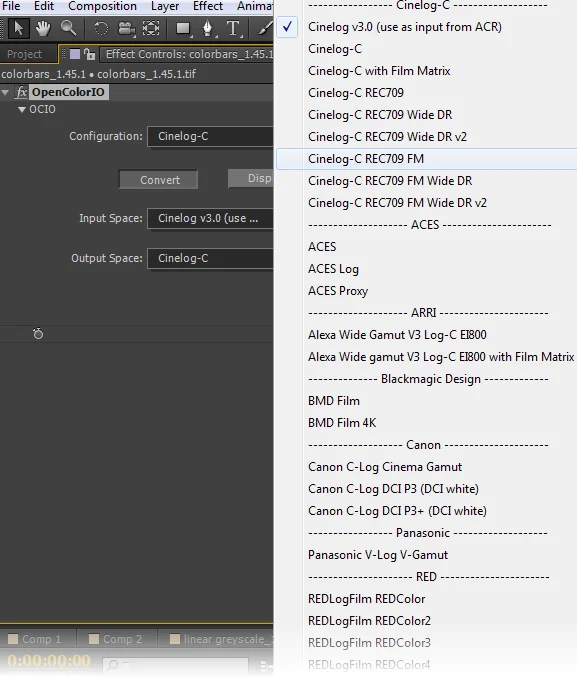Choose Cinelog-C with Film Matrix

[379, 71]
